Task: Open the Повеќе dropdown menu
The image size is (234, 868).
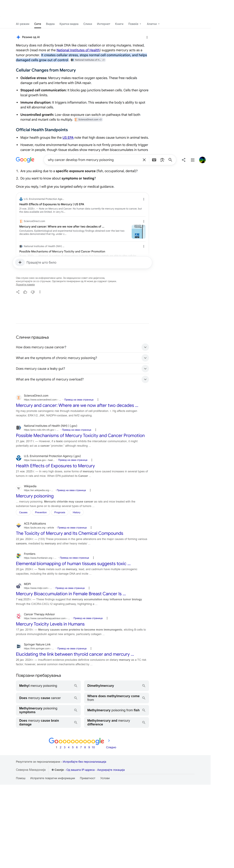Action: coord(135,24)
